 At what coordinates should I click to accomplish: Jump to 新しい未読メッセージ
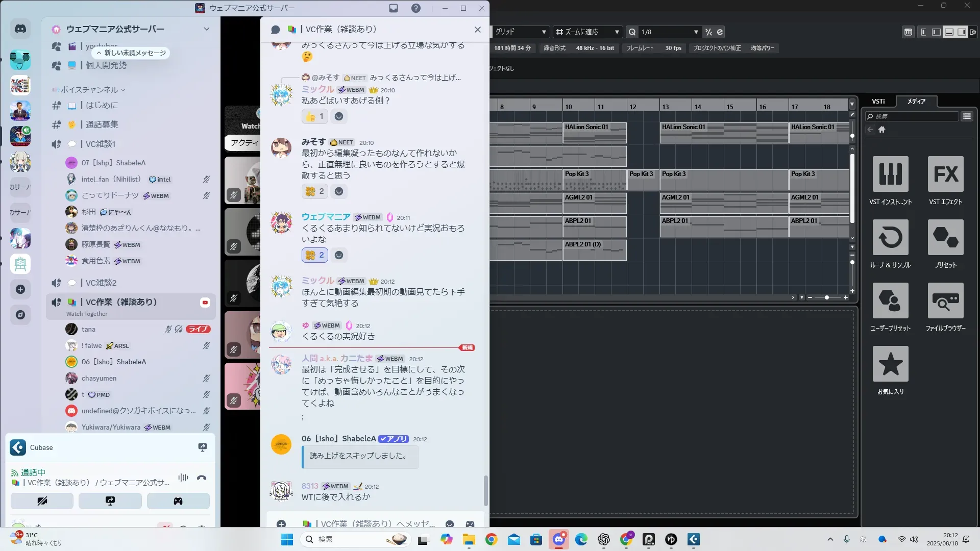(132, 53)
